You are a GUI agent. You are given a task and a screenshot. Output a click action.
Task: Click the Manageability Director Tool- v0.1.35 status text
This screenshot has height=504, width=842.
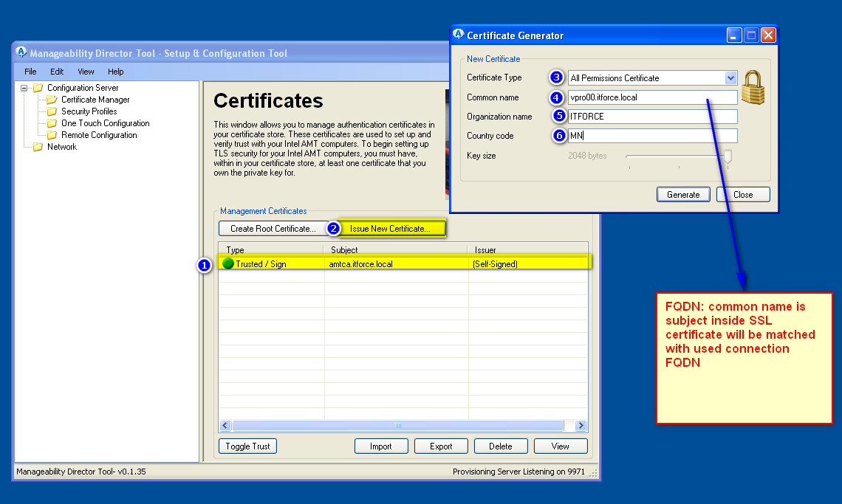click(x=81, y=472)
